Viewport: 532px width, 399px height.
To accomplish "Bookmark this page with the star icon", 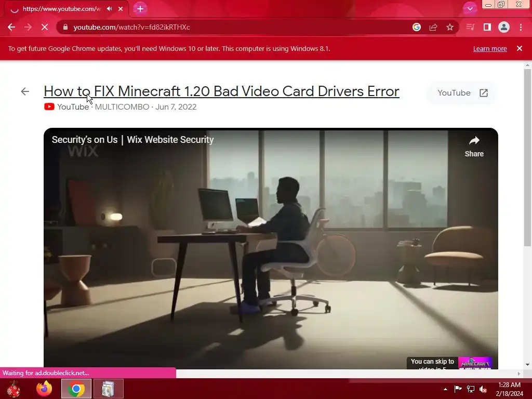I will click(450, 27).
